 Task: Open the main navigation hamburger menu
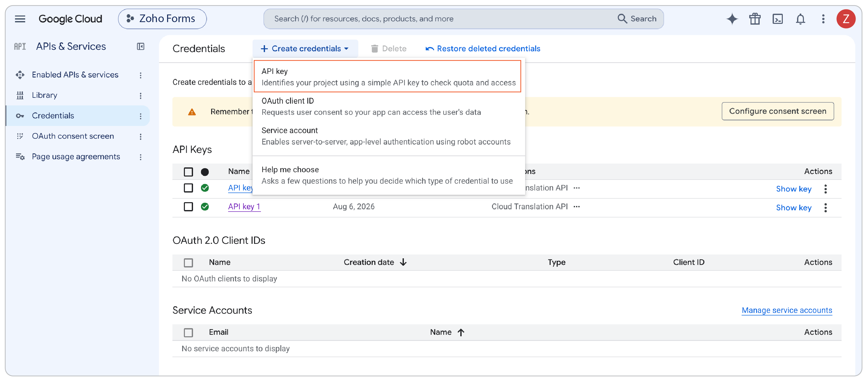(x=20, y=19)
